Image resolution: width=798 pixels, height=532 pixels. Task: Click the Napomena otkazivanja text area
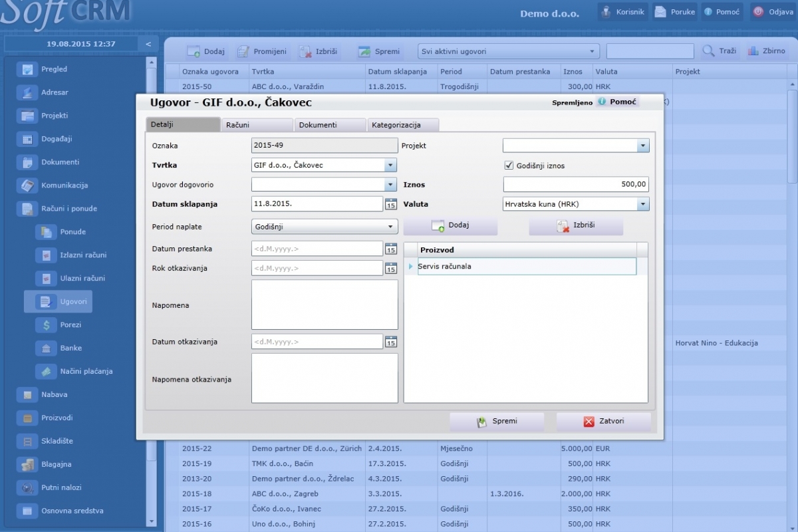pyautogui.click(x=325, y=378)
